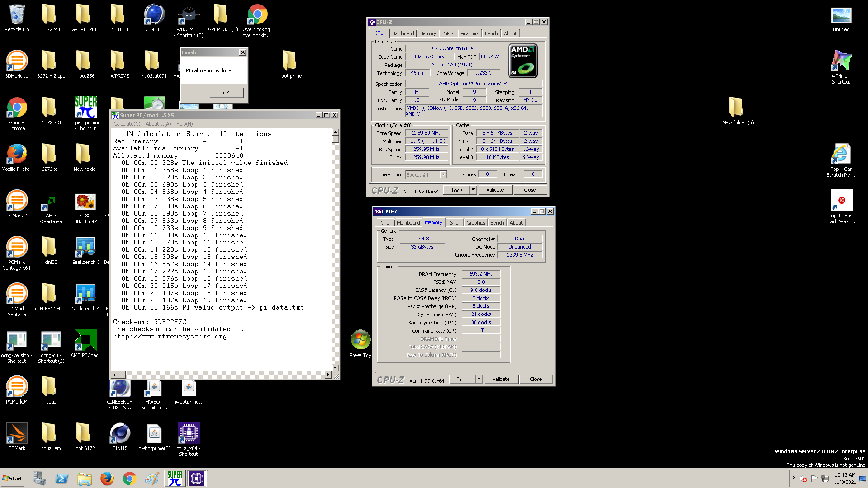This screenshot has width=868, height=488.
Task: Click Super PI vertical scrollbar down arrow
Action: [335, 368]
